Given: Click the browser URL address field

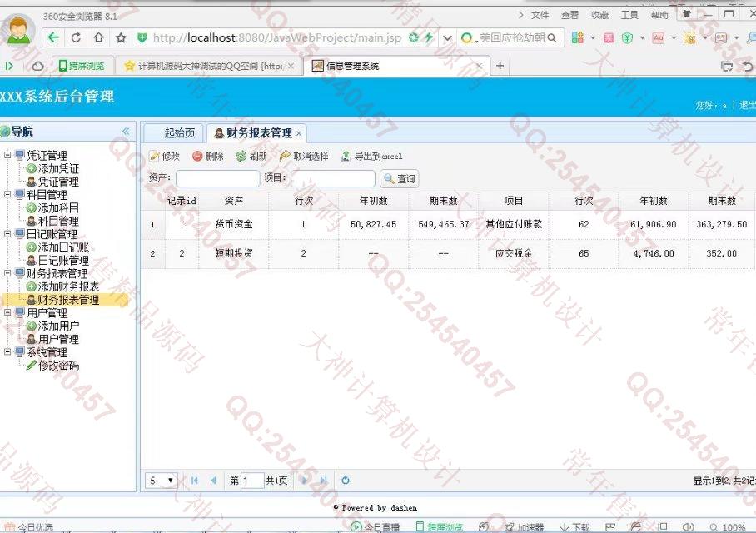Looking at the screenshot, I should [277, 37].
